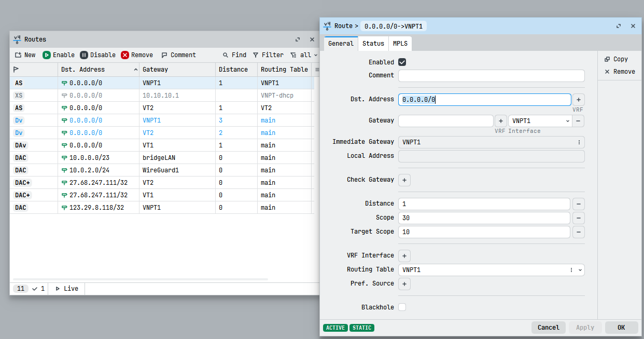Click the minus button next to Scope
644x339 pixels.
pyautogui.click(x=579, y=218)
